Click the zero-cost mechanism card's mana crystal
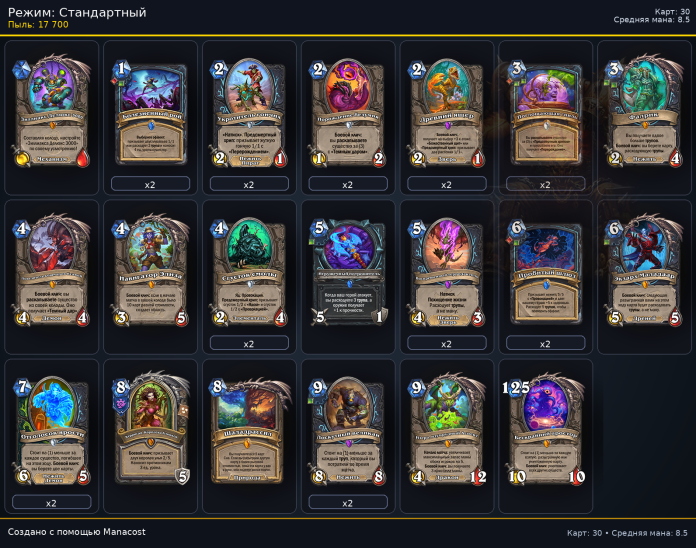This screenshot has height=548, width=696. [20, 68]
